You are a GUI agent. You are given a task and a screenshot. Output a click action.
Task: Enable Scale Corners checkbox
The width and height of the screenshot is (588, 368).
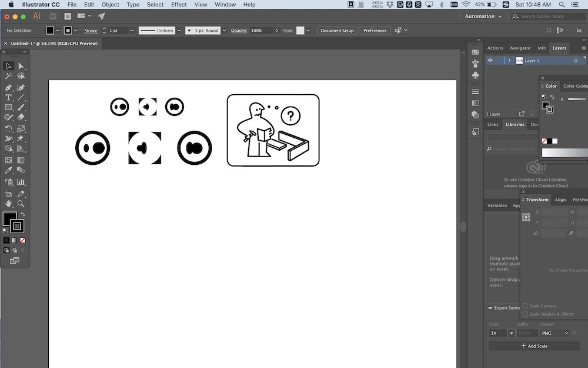525,306
